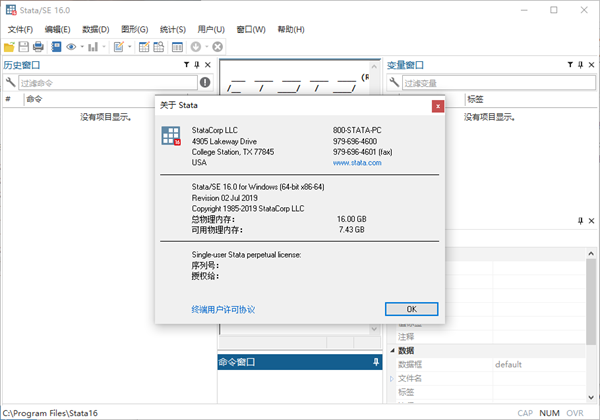The image size is (600, 420).
Task: Open the Variables Manager icon
Action: 177,47
